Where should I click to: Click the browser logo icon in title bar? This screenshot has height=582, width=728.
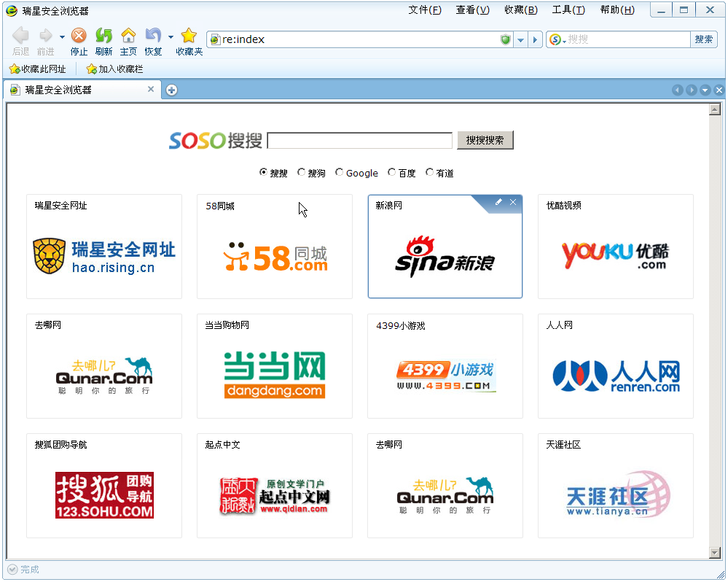coord(12,11)
